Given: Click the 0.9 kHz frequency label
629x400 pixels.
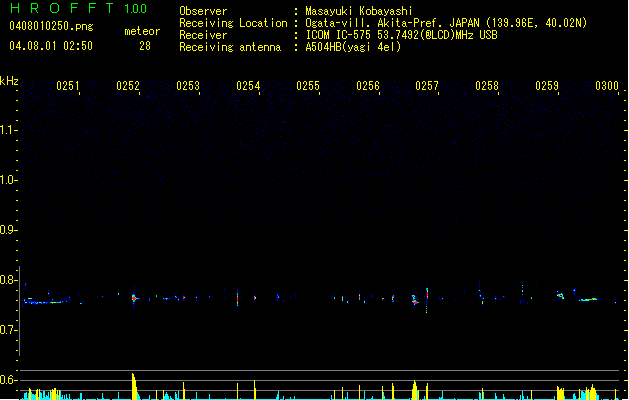Looking at the screenshot, I should 8,230.
